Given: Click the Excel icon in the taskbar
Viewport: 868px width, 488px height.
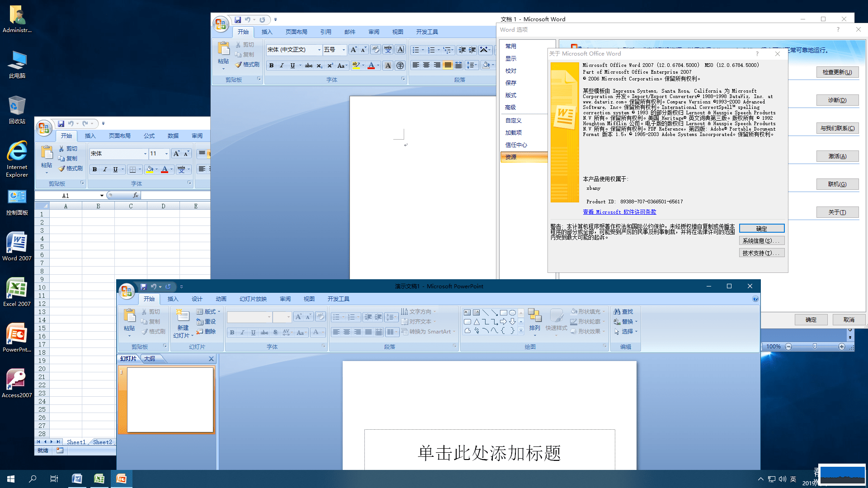Looking at the screenshot, I should click(99, 479).
